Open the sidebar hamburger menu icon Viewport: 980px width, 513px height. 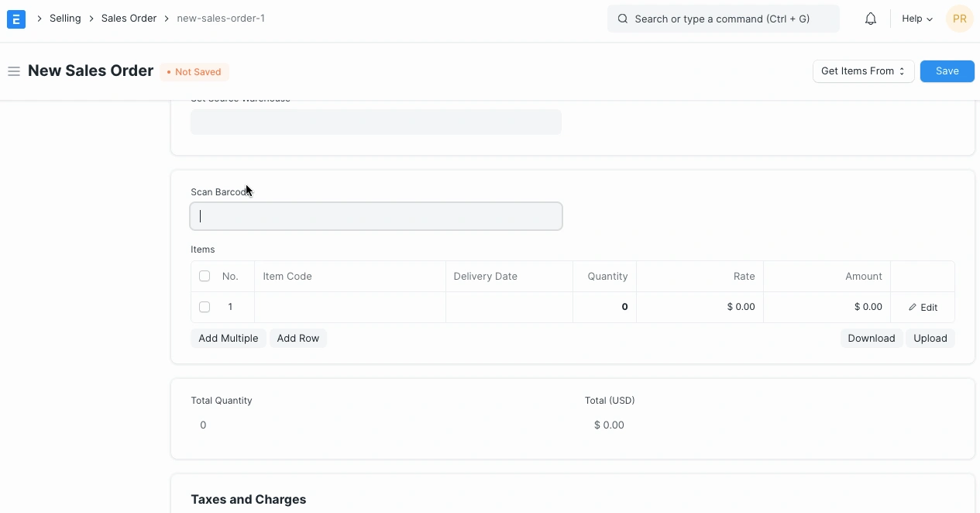point(14,71)
